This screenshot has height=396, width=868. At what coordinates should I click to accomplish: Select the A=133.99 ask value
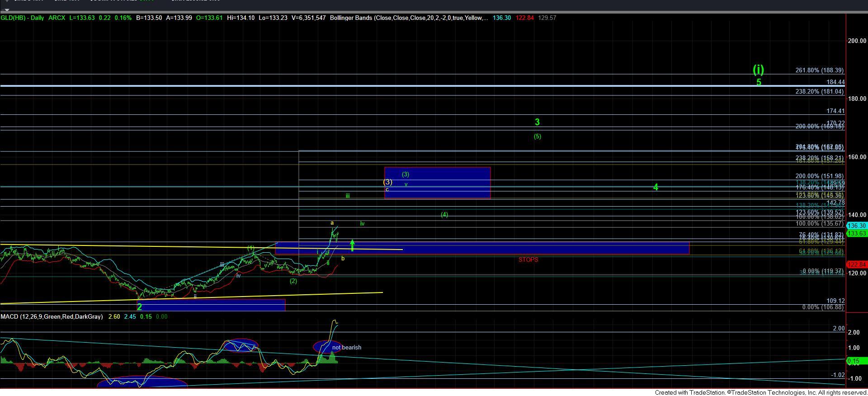tap(179, 18)
